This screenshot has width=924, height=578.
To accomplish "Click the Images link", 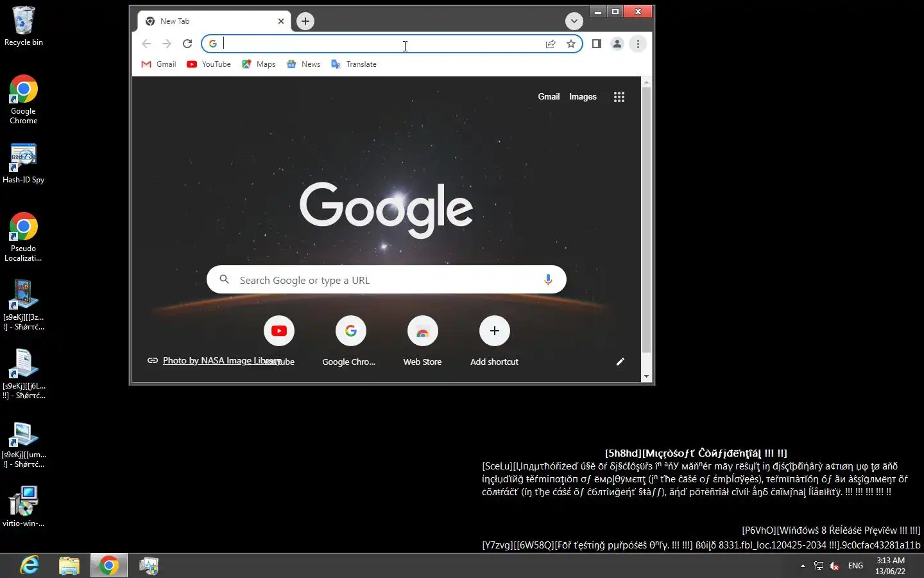I will (583, 97).
